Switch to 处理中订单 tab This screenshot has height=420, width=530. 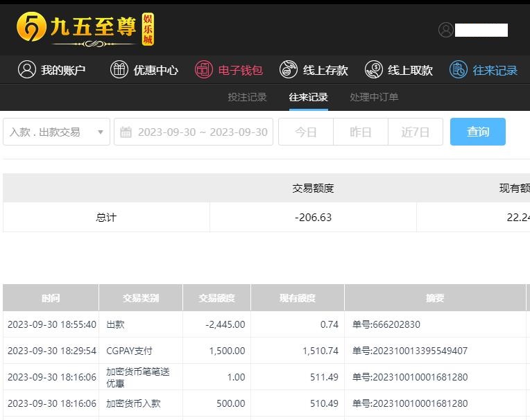click(374, 97)
